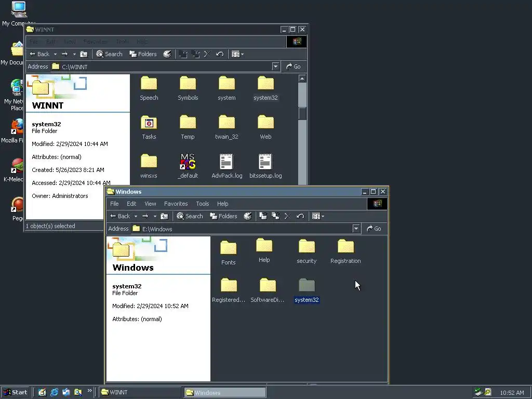532x399 pixels.
Task: Click C:\WINNT address field
Action: tap(165, 66)
